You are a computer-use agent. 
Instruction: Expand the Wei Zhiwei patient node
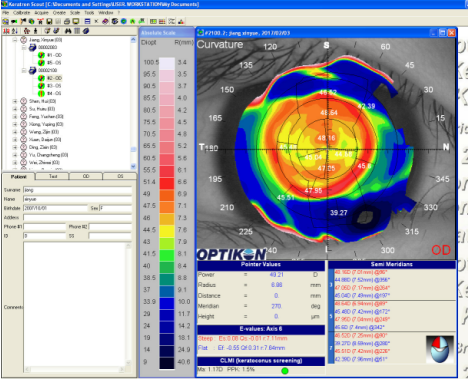click(x=15, y=162)
